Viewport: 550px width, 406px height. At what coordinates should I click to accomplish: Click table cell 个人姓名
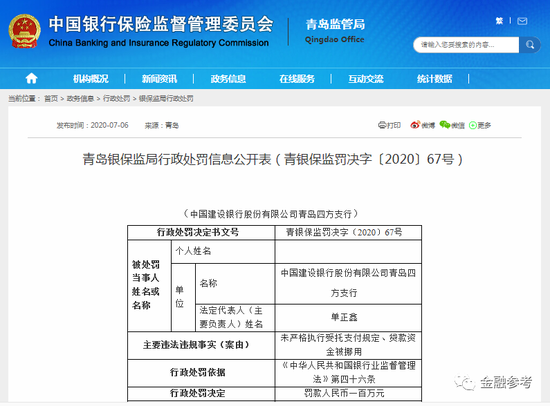click(223, 251)
